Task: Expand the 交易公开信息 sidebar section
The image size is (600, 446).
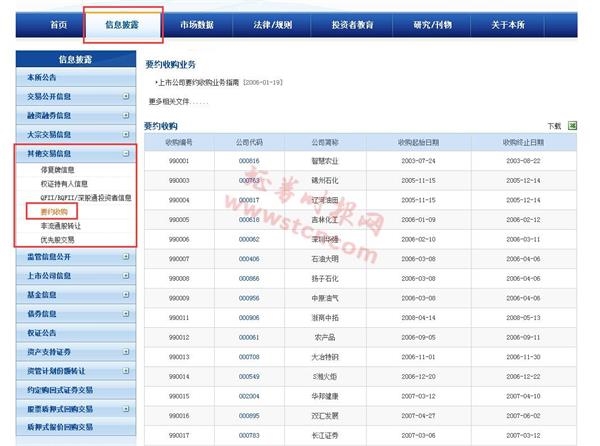Action: [x=125, y=97]
